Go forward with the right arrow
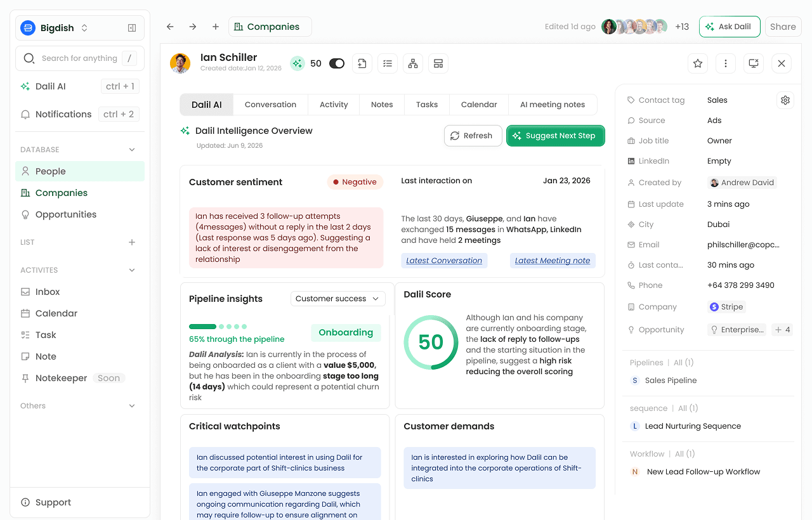812x520 pixels. 193,27
